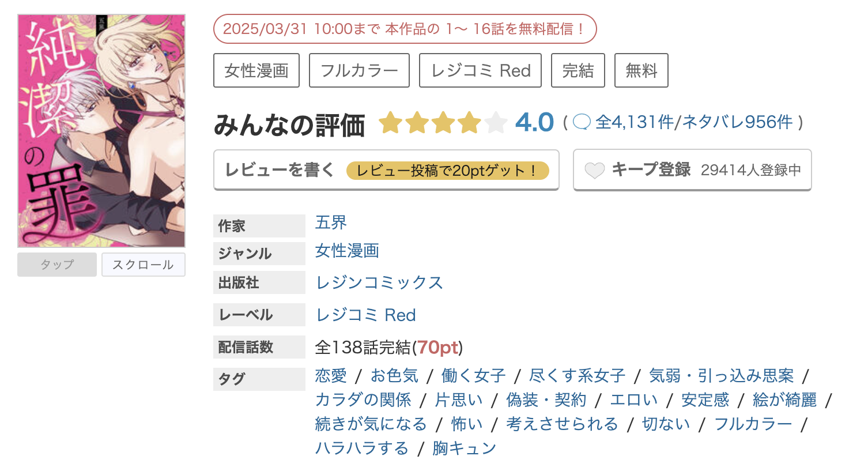This screenshot has width=868, height=475.
Task: Select the 完結 completed tag
Action: 578,70
